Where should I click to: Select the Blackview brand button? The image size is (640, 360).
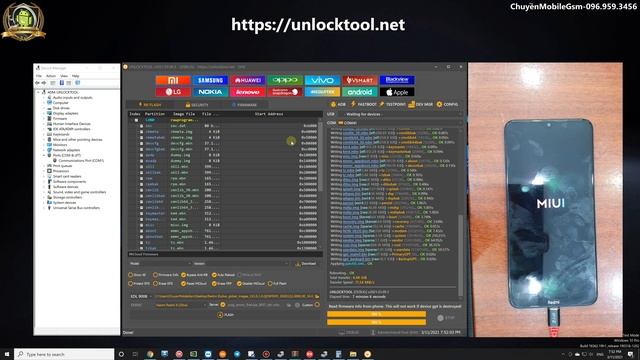[397, 80]
